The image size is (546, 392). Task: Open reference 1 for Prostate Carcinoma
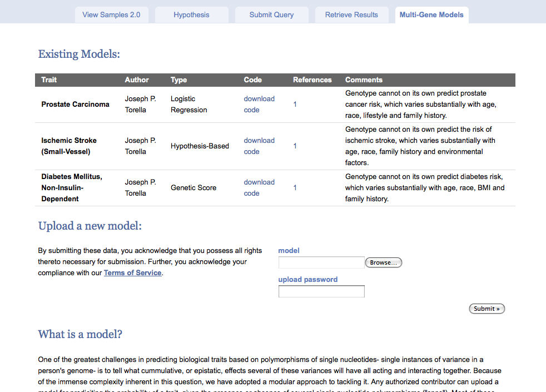295,105
